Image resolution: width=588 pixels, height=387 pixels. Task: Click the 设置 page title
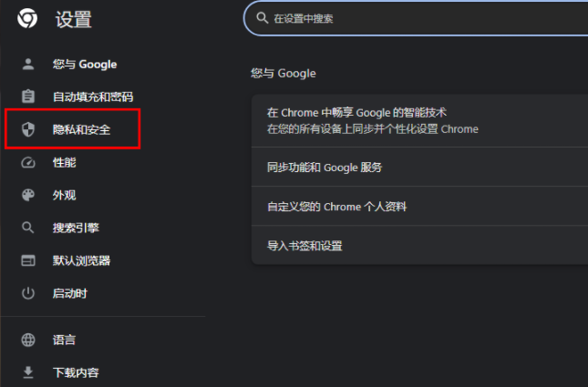pyautogui.click(x=74, y=19)
